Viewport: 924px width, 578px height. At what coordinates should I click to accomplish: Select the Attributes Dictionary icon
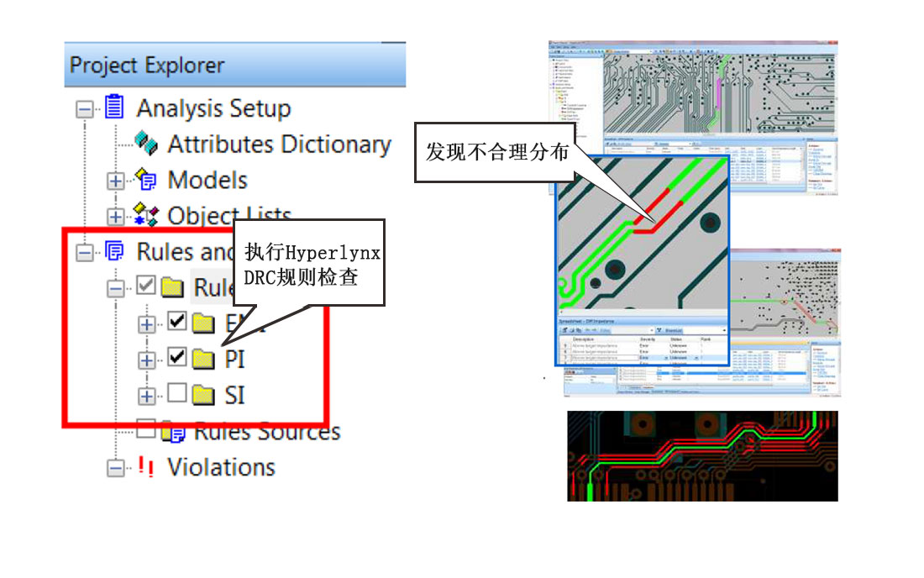(x=146, y=144)
